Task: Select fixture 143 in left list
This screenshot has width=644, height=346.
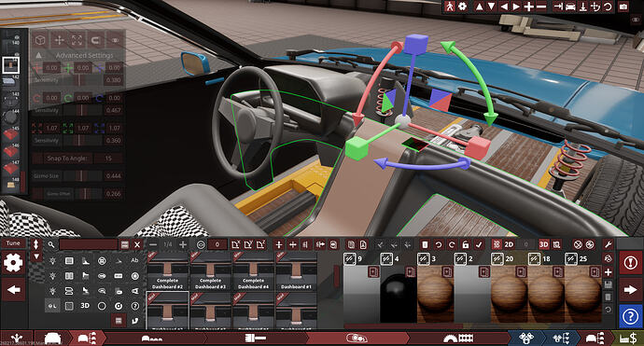Action: 10,101
